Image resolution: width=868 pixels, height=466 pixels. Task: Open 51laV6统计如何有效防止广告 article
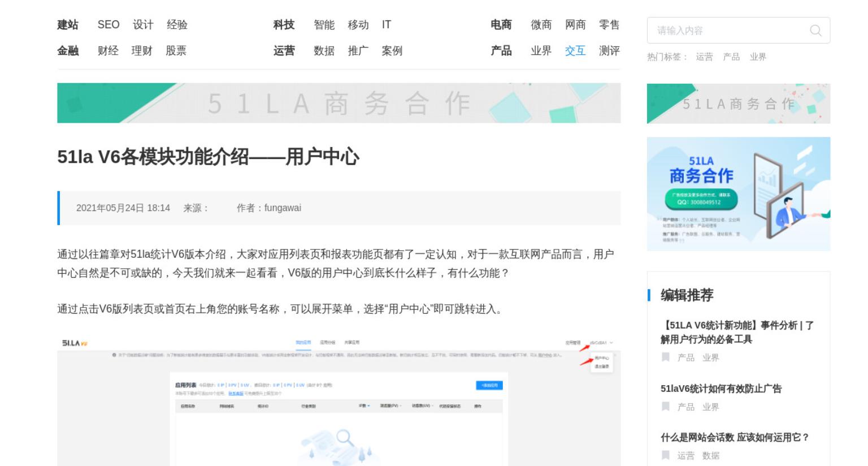pos(721,389)
